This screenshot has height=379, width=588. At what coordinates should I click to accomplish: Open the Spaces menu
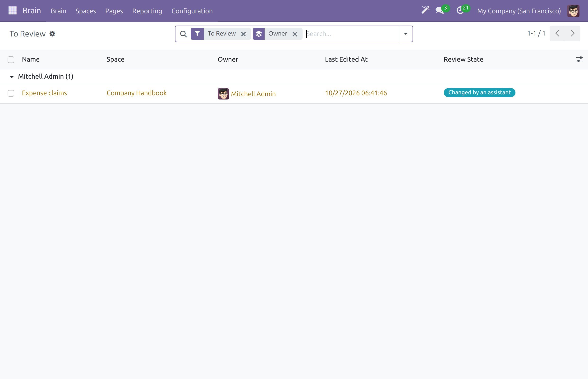click(86, 11)
